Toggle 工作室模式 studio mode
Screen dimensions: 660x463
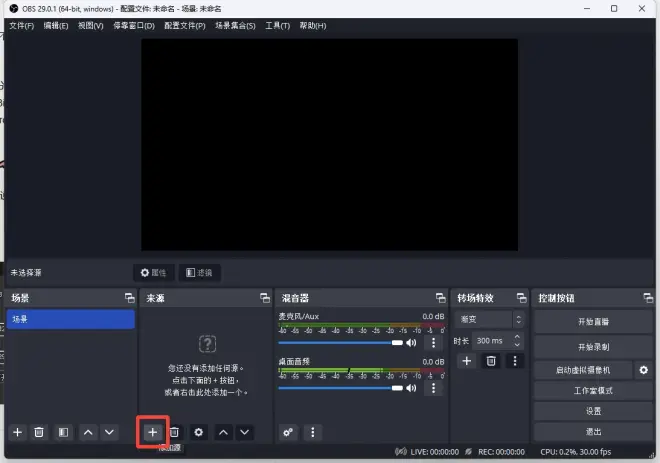coord(593,390)
